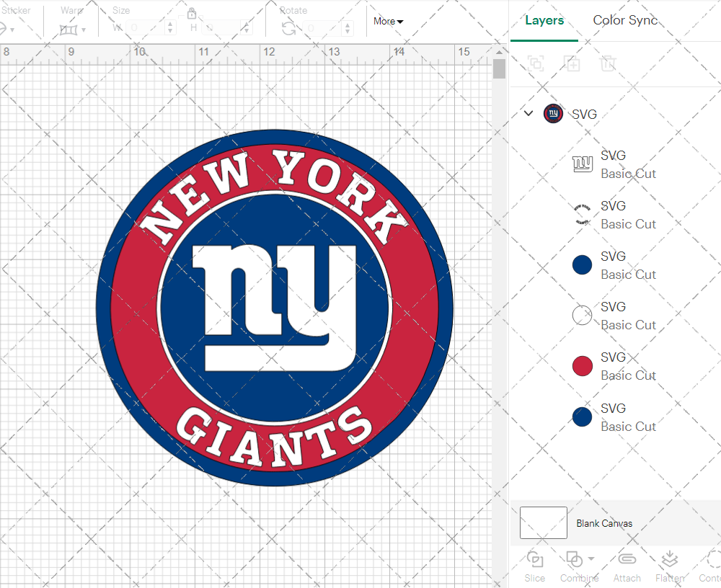This screenshot has width=721, height=588.
Task: Collapse the SVG group chevron
Action: 528,113
